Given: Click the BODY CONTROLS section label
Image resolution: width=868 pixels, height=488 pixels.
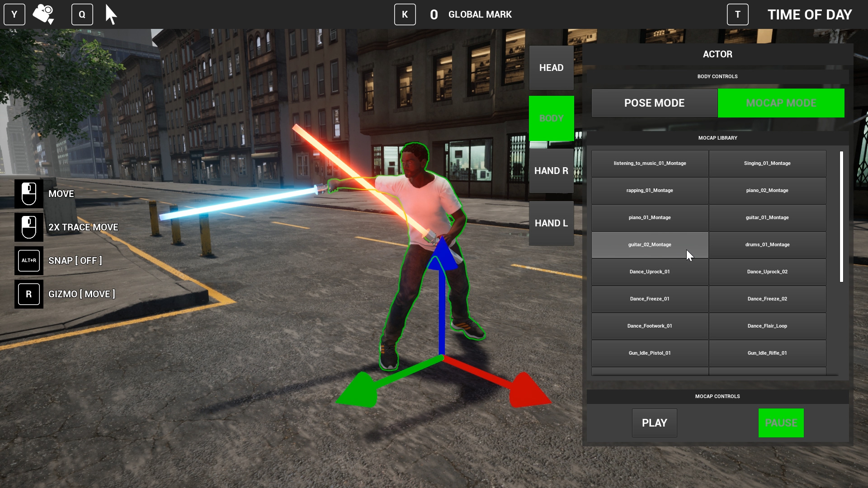Looking at the screenshot, I should (717, 77).
